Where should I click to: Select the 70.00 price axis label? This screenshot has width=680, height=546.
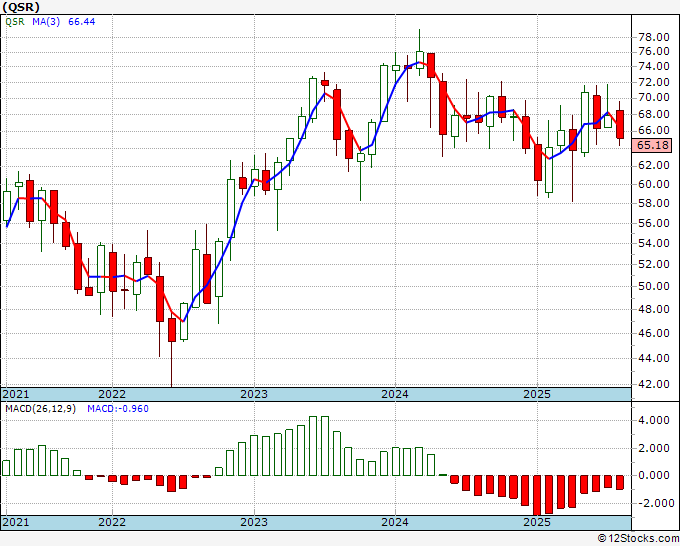pyautogui.click(x=654, y=98)
